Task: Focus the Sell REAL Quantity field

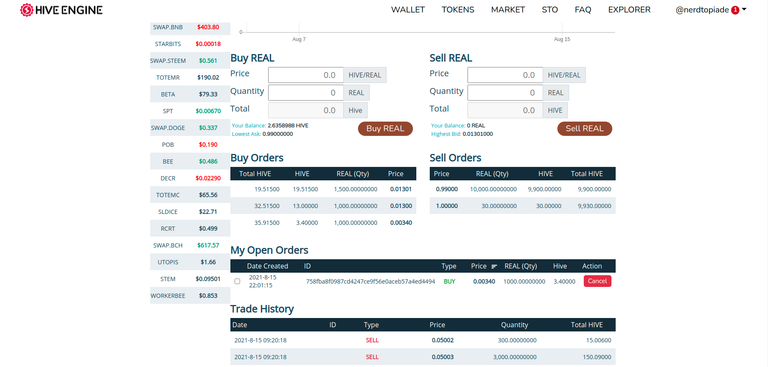Action: pos(505,93)
